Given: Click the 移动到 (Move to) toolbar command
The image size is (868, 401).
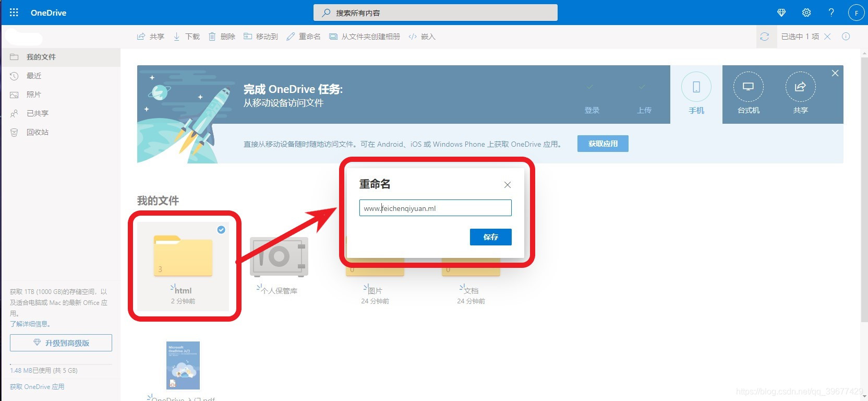Looking at the screenshot, I should pyautogui.click(x=260, y=37).
